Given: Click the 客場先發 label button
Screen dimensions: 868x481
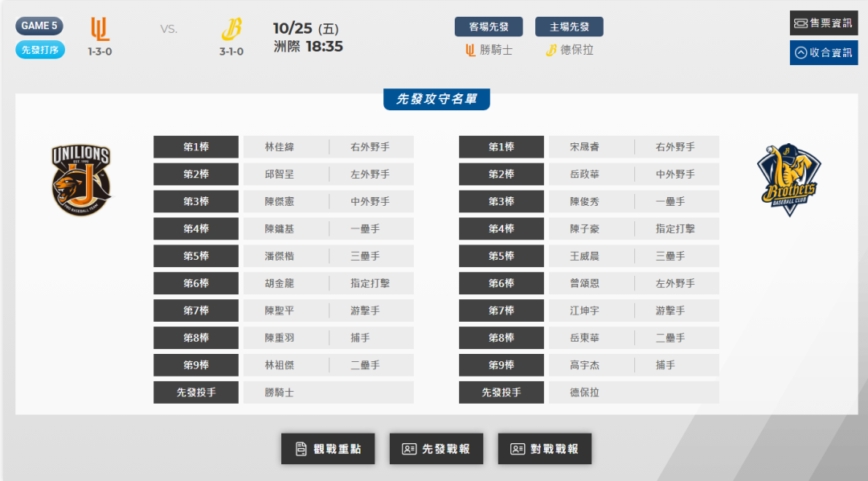Looking at the screenshot, I should click(489, 27).
